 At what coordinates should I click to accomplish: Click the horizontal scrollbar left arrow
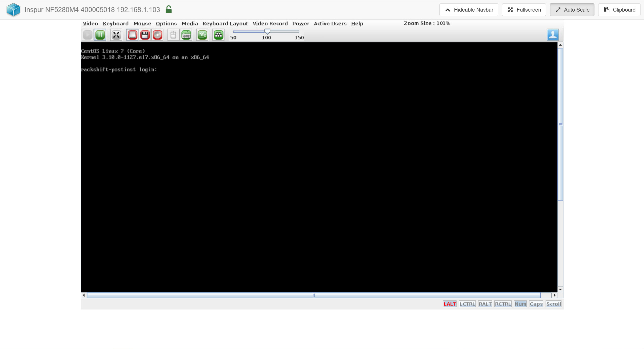(84, 295)
